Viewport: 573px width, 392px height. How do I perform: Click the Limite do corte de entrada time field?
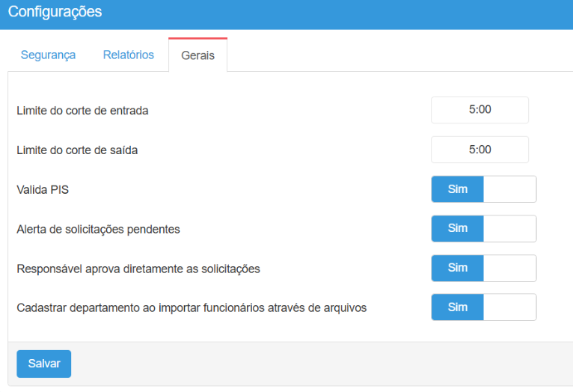pos(479,110)
